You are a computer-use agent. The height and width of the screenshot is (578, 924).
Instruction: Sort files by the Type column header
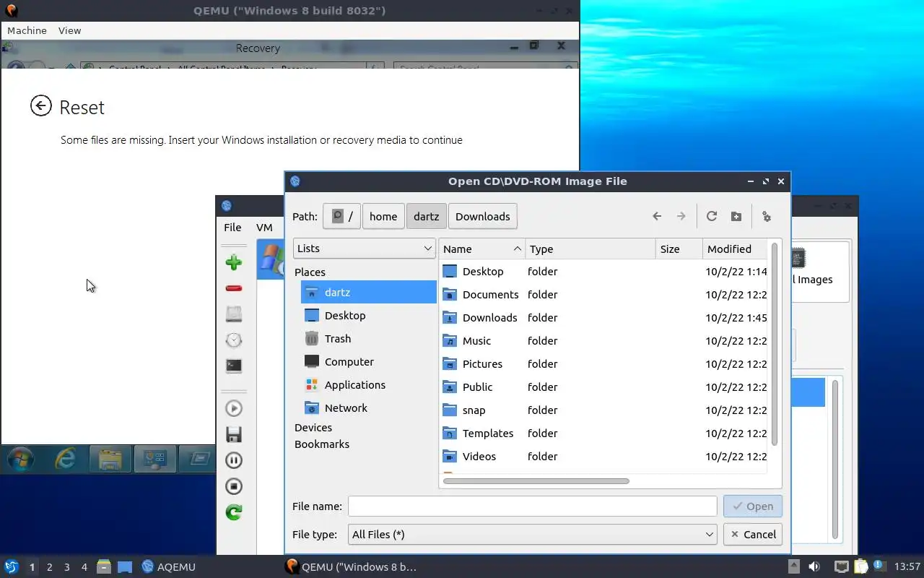click(x=590, y=249)
